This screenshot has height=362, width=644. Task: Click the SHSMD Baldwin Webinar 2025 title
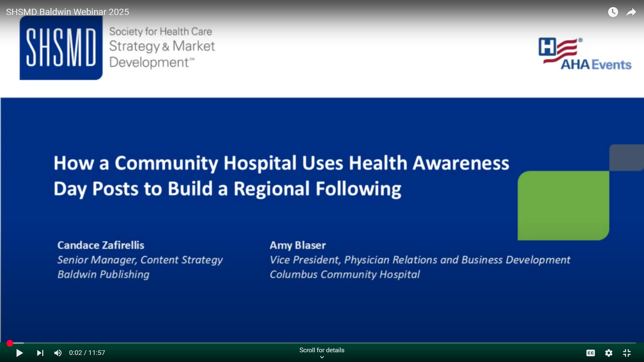point(67,12)
